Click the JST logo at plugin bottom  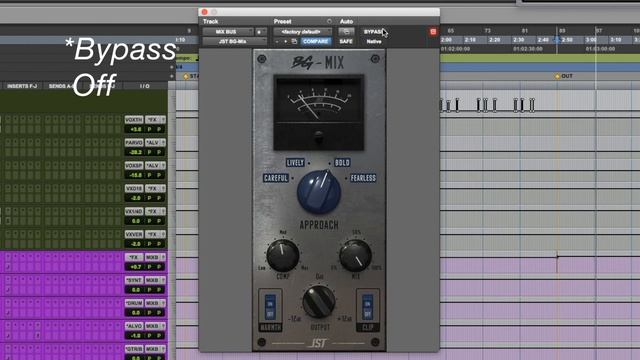coord(318,343)
